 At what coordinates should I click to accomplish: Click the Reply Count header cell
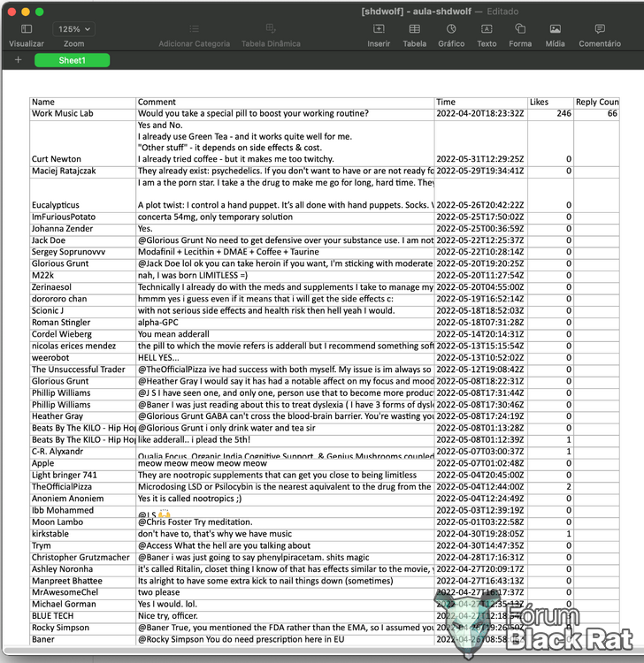pos(596,103)
